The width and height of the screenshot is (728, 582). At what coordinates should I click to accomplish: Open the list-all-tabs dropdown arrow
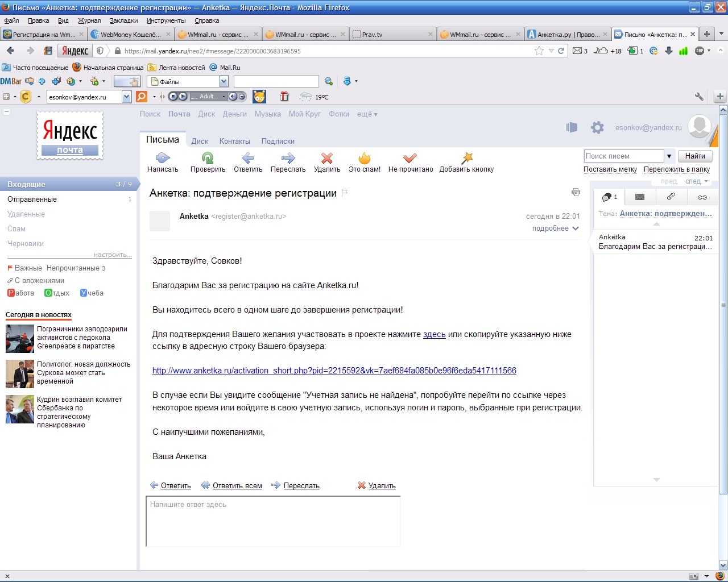[721, 34]
